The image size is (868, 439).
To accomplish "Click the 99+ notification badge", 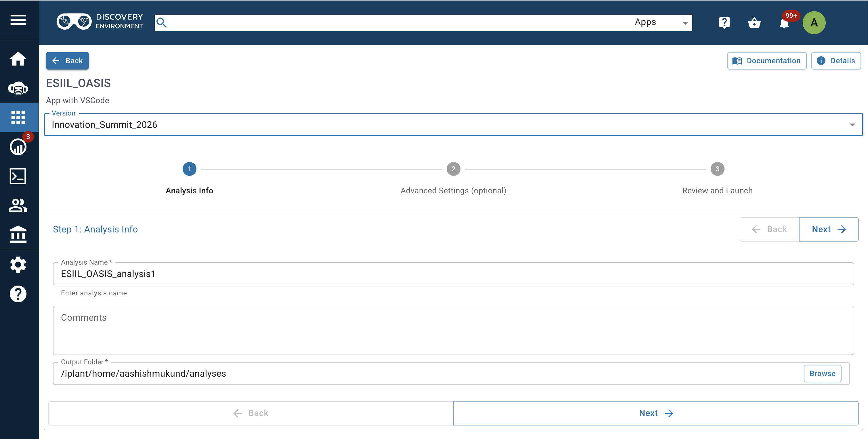I will (791, 16).
